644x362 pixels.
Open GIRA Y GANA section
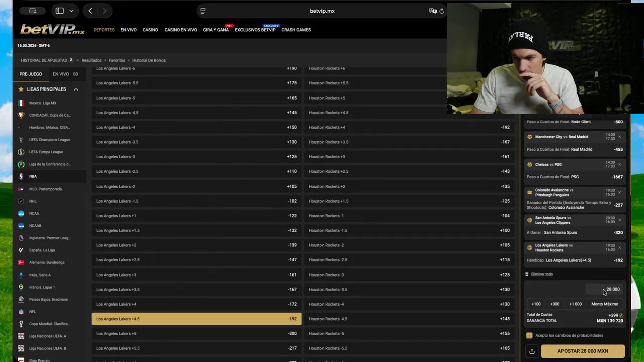(216, 30)
